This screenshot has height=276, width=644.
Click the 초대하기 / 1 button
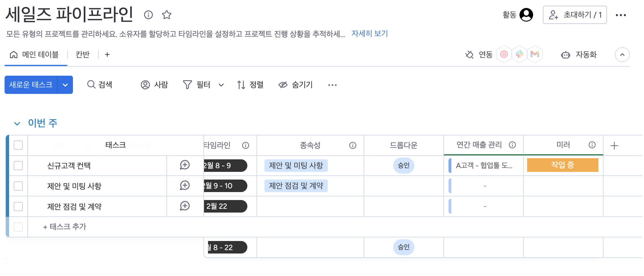point(575,15)
